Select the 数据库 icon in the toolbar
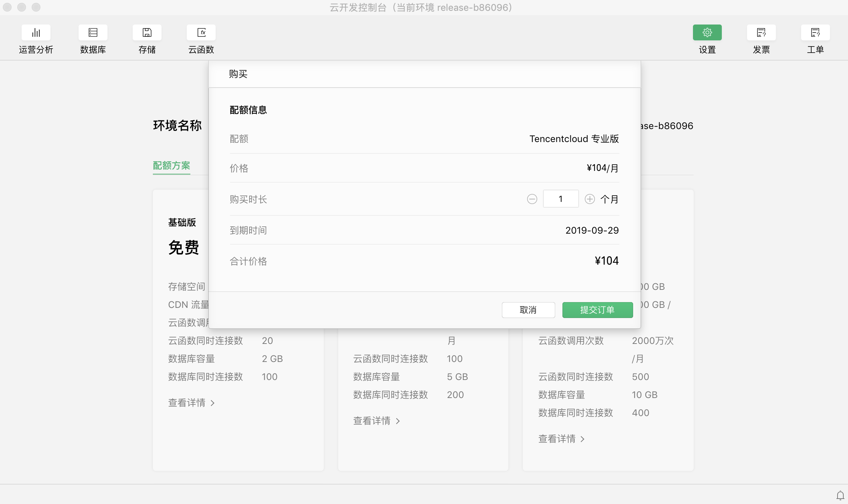The image size is (848, 504). click(93, 32)
